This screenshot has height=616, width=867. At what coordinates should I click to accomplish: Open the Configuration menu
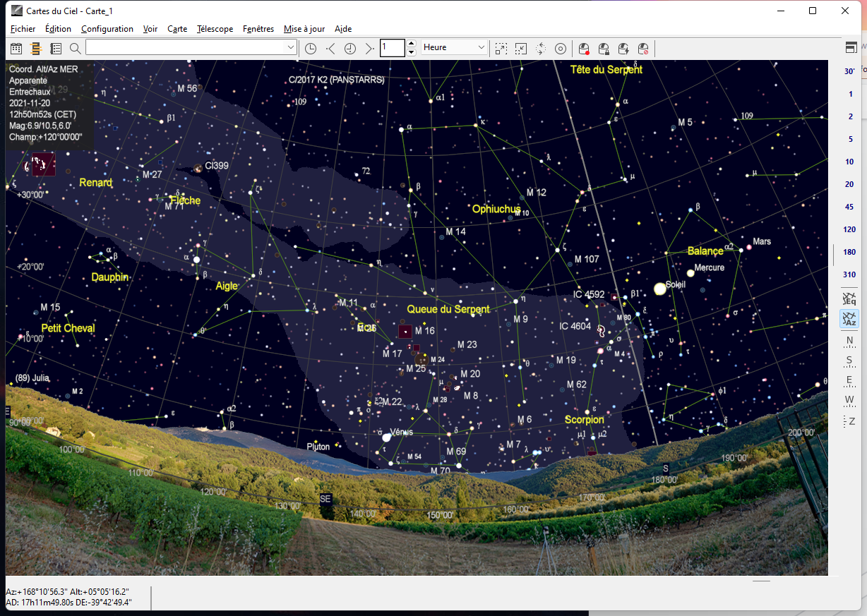tap(107, 29)
